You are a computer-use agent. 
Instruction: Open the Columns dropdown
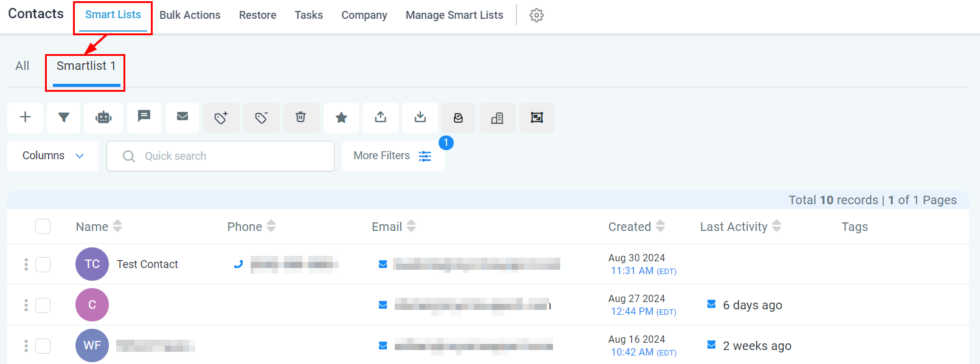(x=53, y=156)
